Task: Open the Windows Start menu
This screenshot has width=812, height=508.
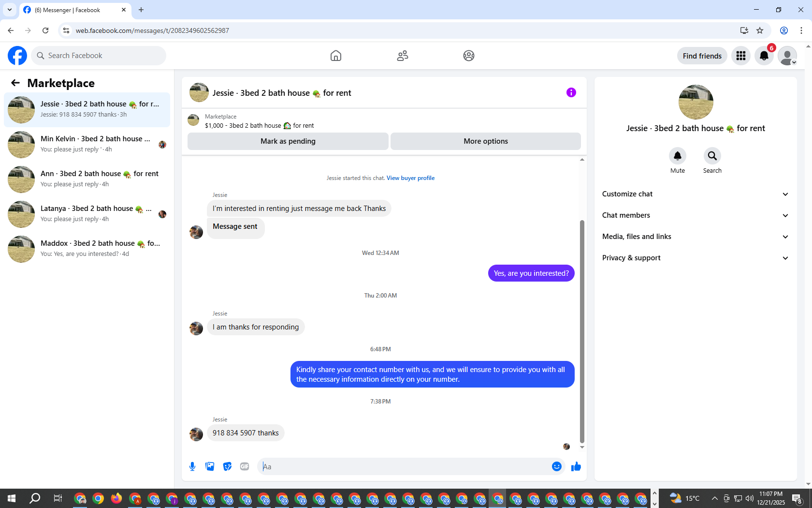Action: tap(12, 498)
